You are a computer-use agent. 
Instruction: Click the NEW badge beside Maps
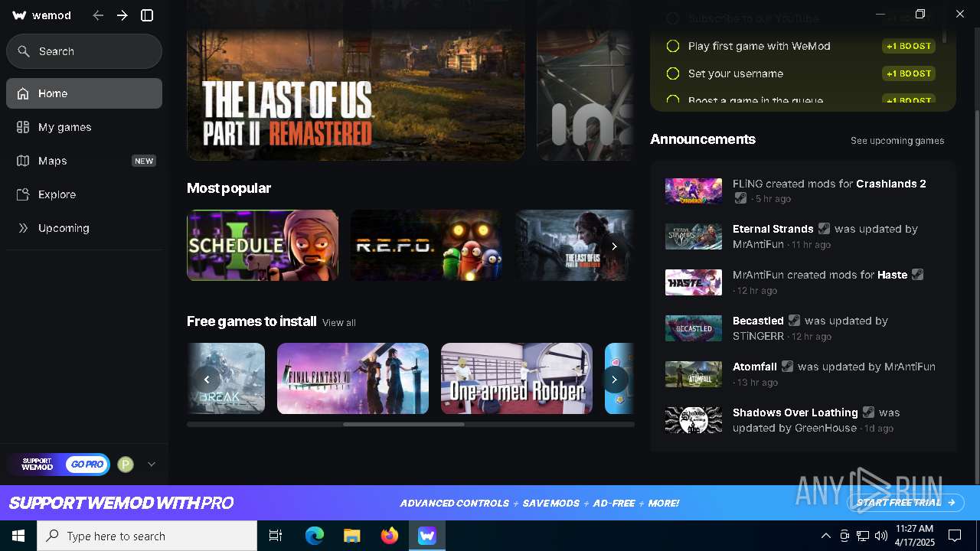144,161
